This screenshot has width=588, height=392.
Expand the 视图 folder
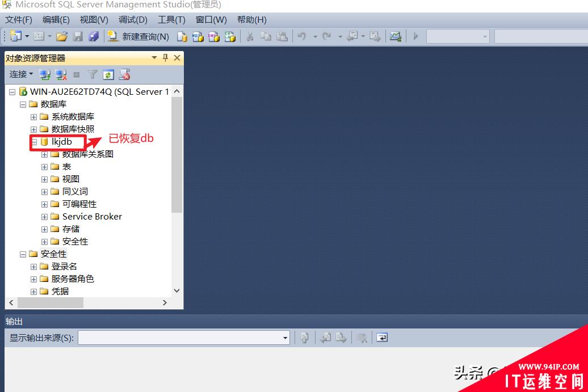[x=45, y=179]
